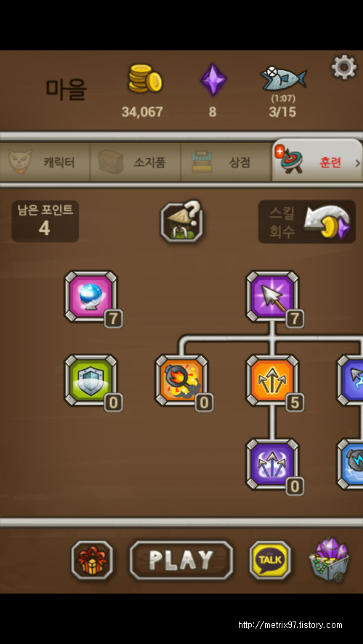
Task: Open the straw hat character help icon
Action: point(181,221)
